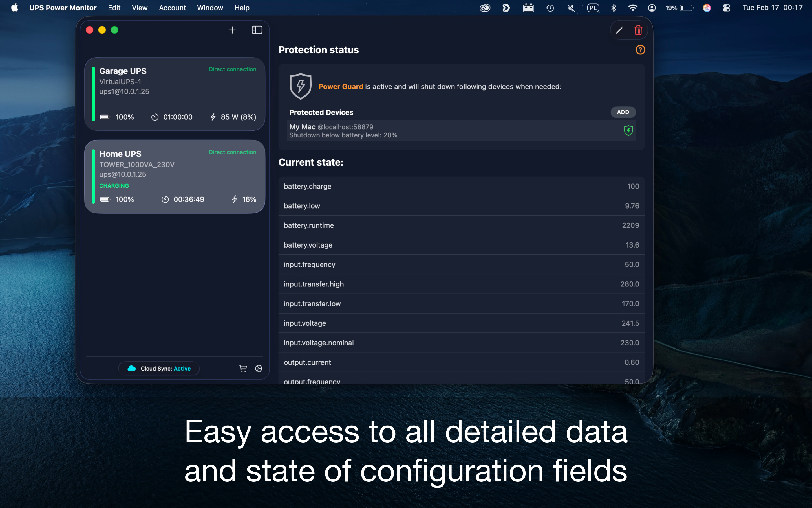Select My Mac protected device row
The height and width of the screenshot is (508, 812).
461,131
